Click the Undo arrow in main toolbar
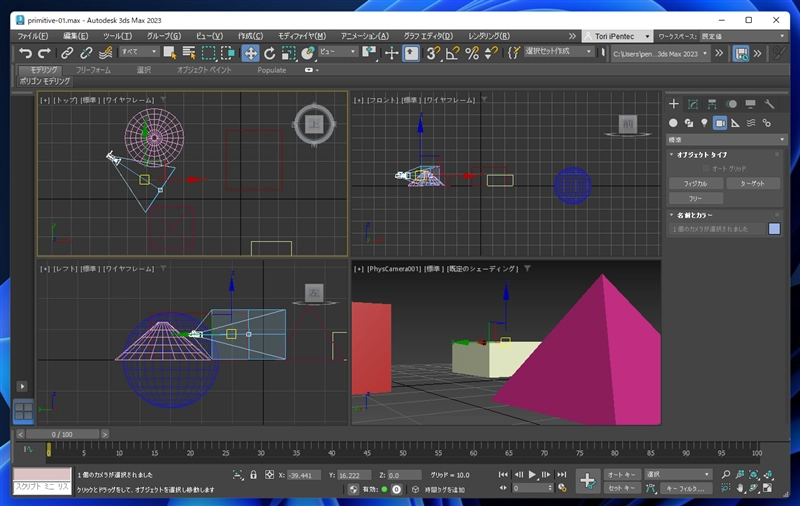Image resolution: width=800 pixels, height=506 pixels. tap(25, 53)
